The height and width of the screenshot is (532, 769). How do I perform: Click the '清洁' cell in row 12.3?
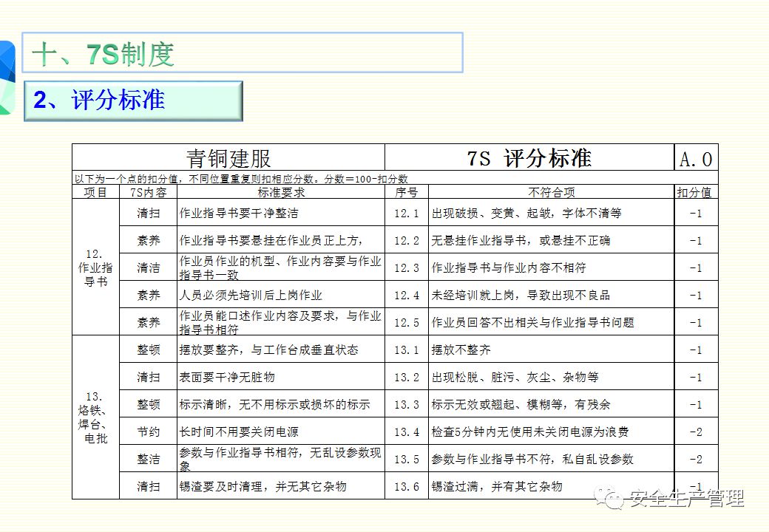[148, 268]
